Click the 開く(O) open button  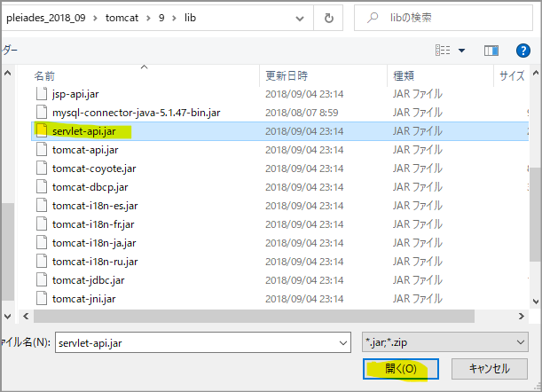pos(401,369)
